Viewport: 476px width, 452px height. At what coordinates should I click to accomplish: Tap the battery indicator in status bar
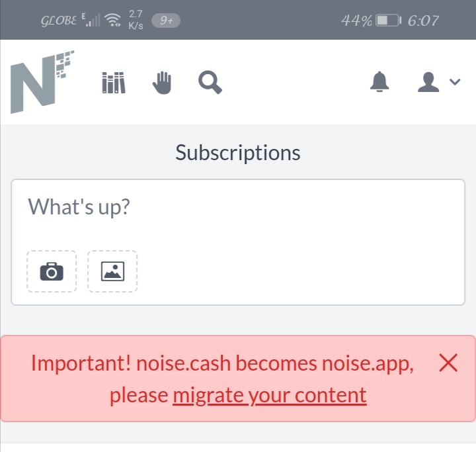click(388, 21)
